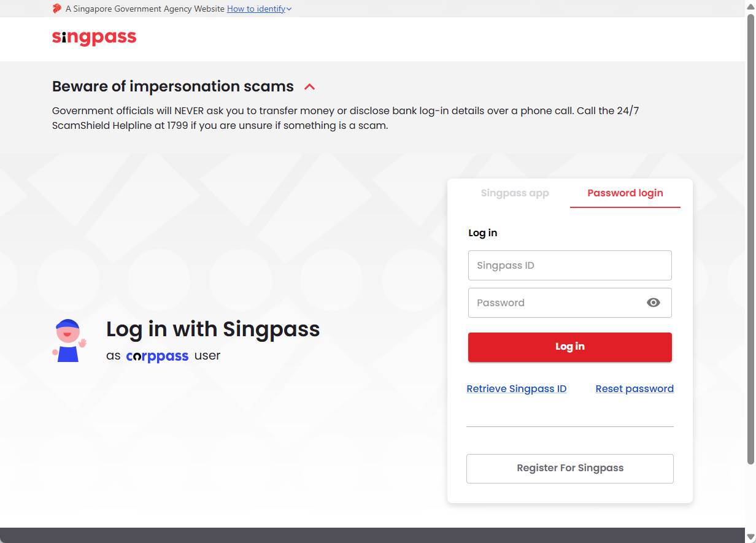Image resolution: width=756 pixels, height=543 pixels.
Task: Focus the Singpass ID field
Action: pyautogui.click(x=570, y=266)
